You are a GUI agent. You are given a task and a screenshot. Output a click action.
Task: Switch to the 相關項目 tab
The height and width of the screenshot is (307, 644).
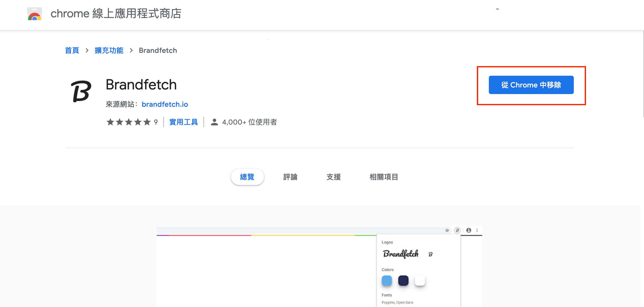(x=384, y=177)
